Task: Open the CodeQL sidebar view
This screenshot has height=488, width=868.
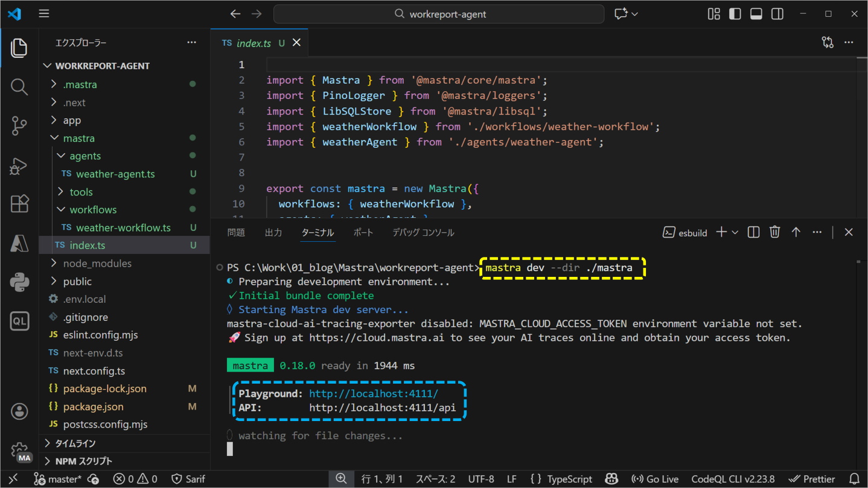Action: (x=19, y=321)
